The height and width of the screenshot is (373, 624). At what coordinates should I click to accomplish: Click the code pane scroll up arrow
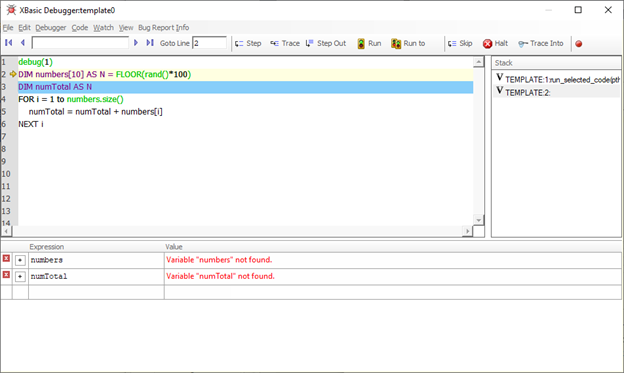[x=478, y=62]
